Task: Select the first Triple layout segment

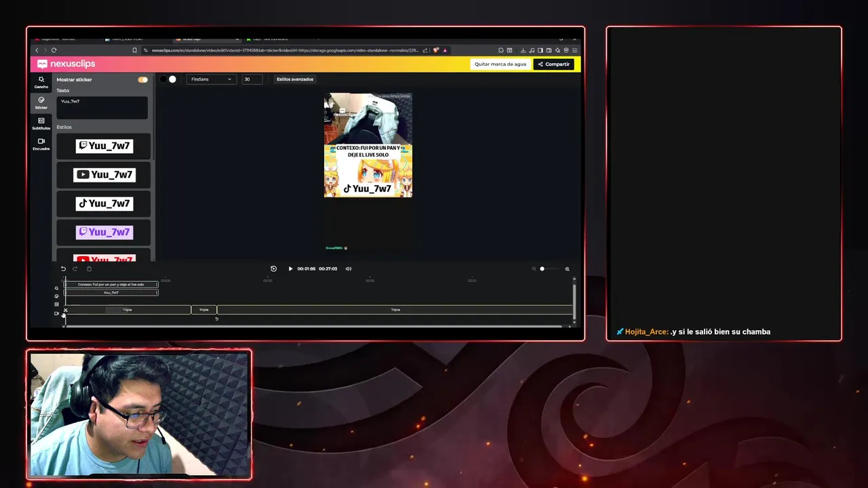Action: click(x=127, y=310)
